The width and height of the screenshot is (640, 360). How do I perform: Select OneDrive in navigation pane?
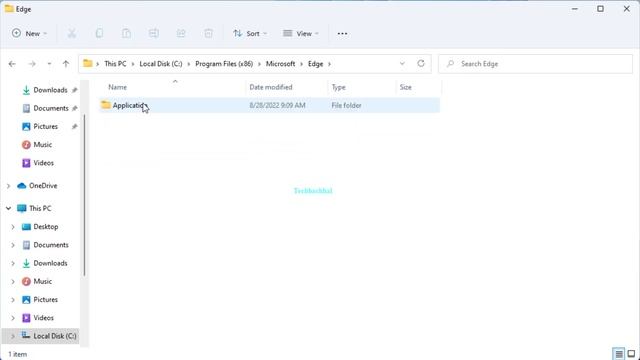(43, 186)
